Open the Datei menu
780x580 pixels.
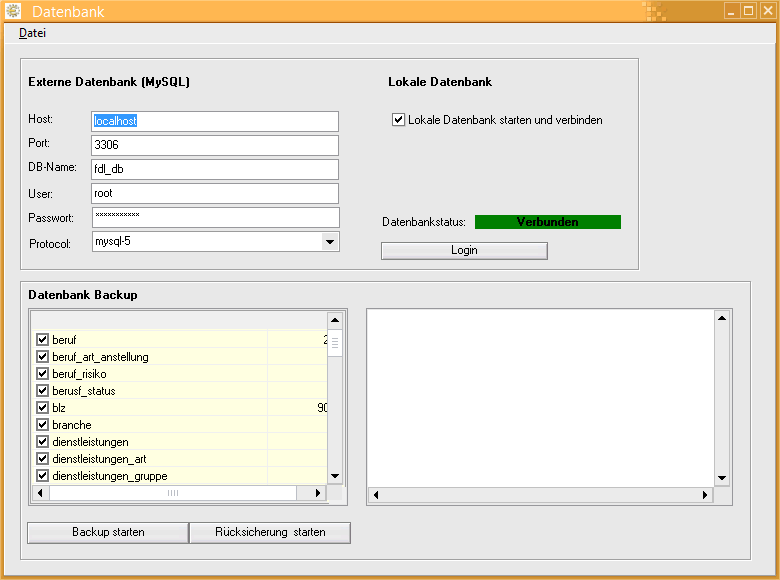pyautogui.click(x=32, y=33)
